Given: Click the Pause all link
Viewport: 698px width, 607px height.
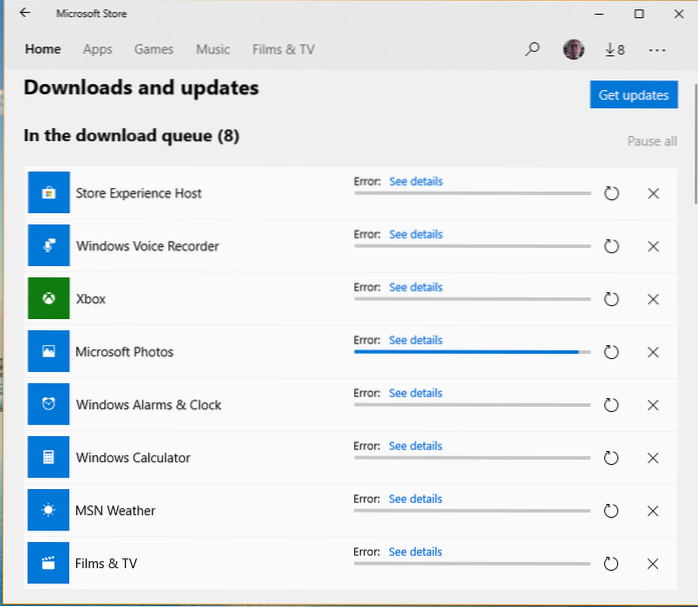Looking at the screenshot, I should [652, 141].
